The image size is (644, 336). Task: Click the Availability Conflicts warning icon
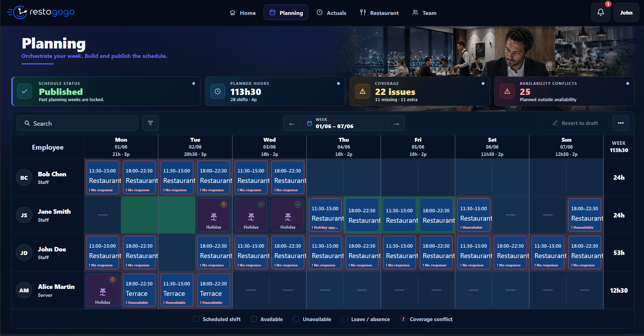coord(507,91)
